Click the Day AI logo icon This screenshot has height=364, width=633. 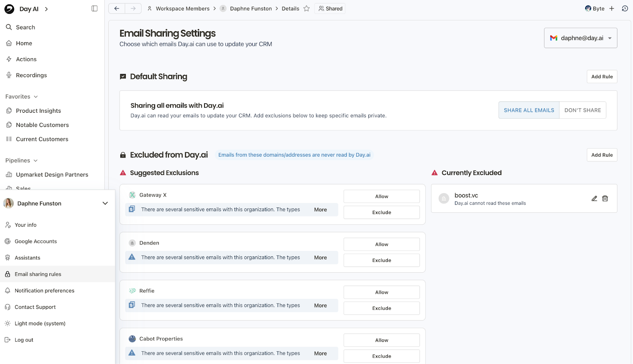point(9,9)
